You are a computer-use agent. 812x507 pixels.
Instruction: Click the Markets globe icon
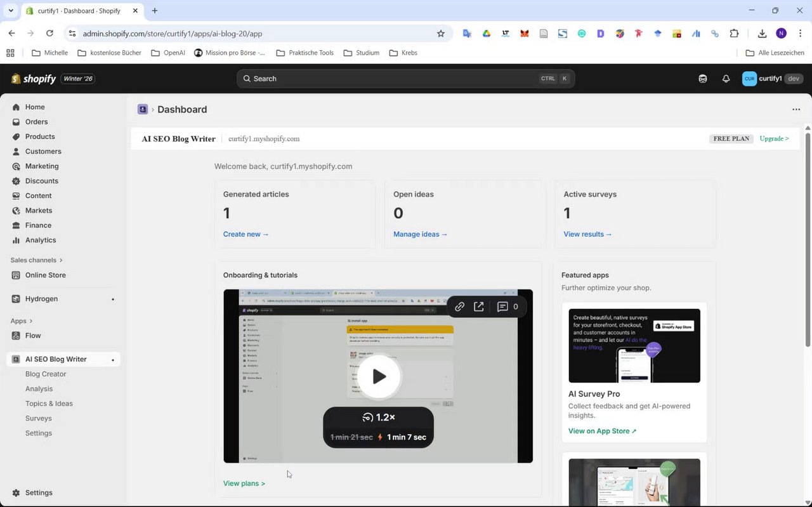[16, 211]
